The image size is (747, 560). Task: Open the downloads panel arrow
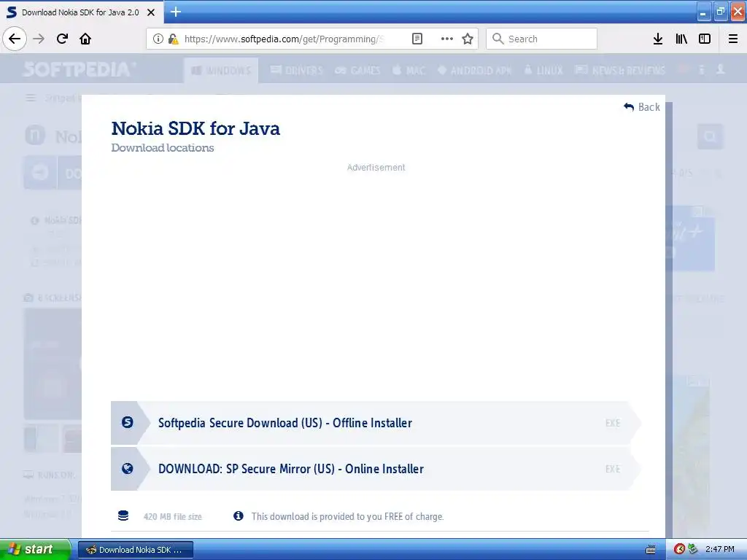[657, 39]
